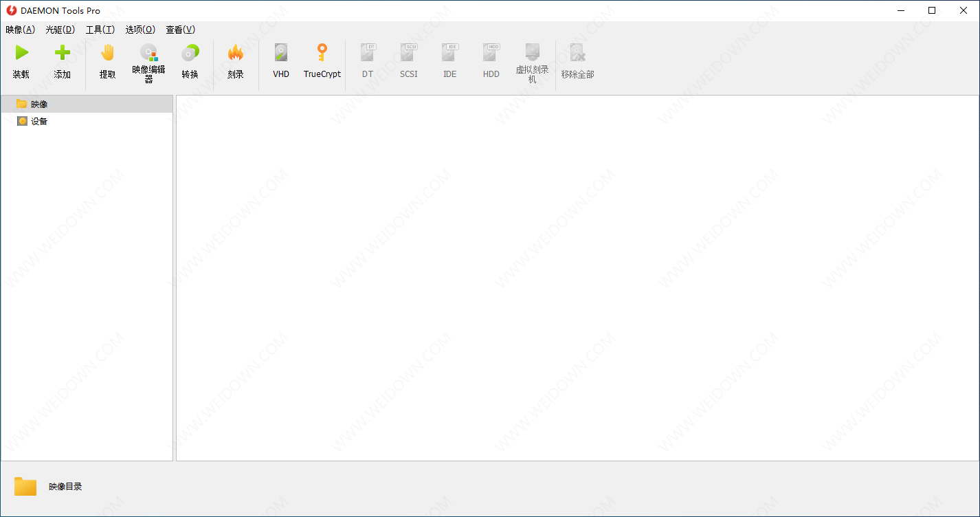The image size is (980, 517).
Task: Click the Virtual Burner (虚拟刻录机) icon
Action: pos(533,52)
